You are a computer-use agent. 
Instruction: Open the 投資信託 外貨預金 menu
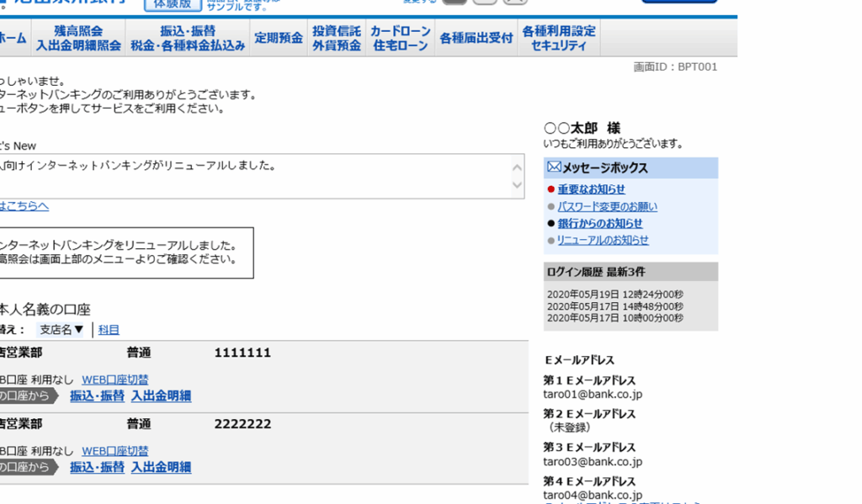[336, 38]
